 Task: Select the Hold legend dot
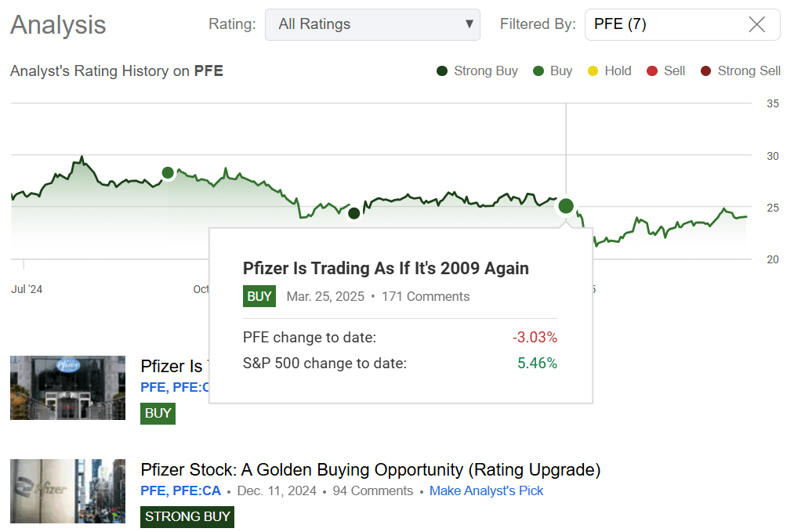[595, 71]
